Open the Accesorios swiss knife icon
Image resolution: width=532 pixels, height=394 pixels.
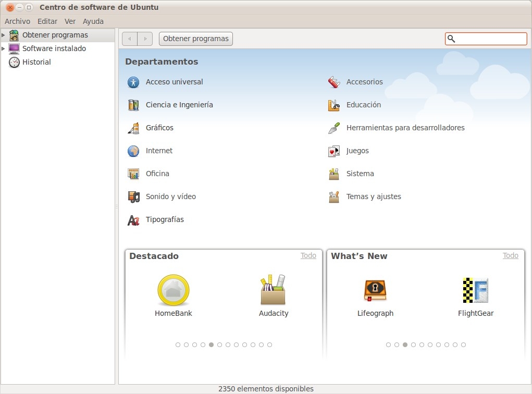[x=334, y=82]
